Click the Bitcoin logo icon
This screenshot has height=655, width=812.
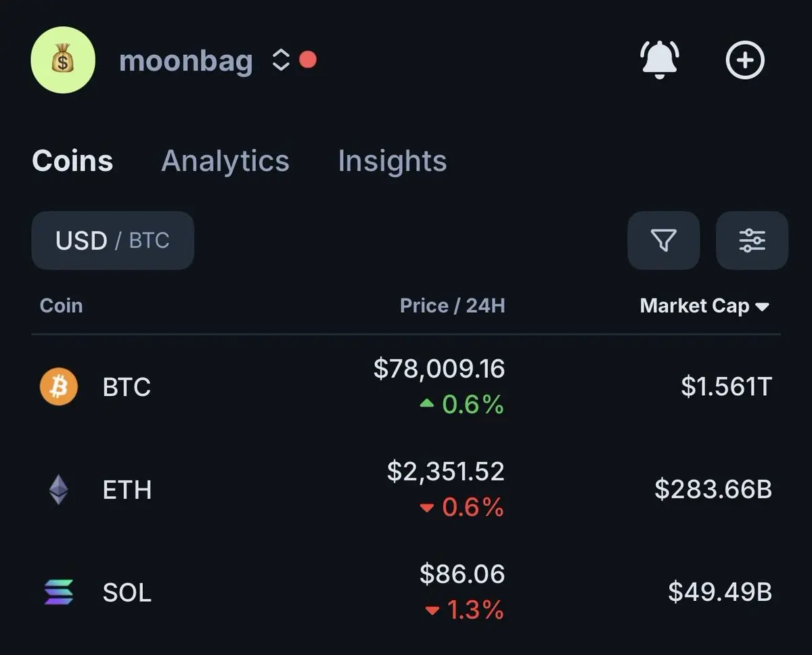[x=59, y=387]
